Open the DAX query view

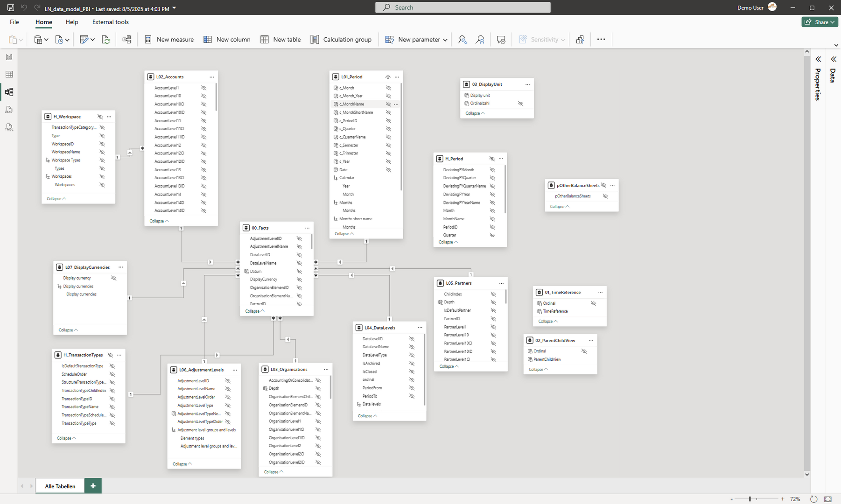tap(9, 110)
